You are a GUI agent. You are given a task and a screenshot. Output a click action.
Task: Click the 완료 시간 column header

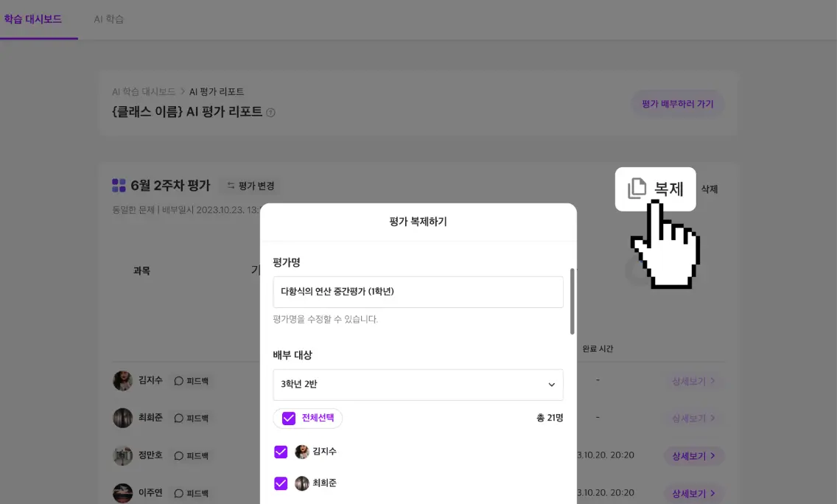pyautogui.click(x=598, y=349)
